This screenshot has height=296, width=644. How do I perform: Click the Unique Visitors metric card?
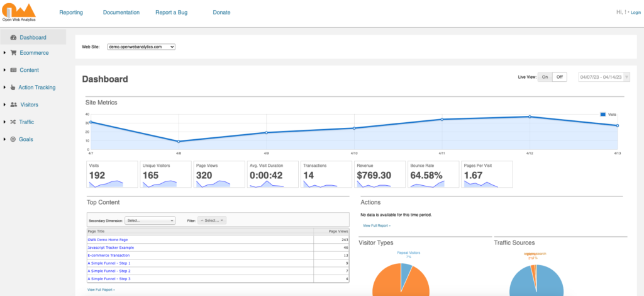pyautogui.click(x=165, y=174)
